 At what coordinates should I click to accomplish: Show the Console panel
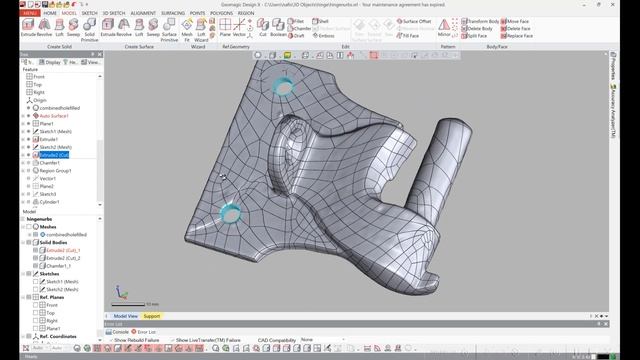coord(117,332)
